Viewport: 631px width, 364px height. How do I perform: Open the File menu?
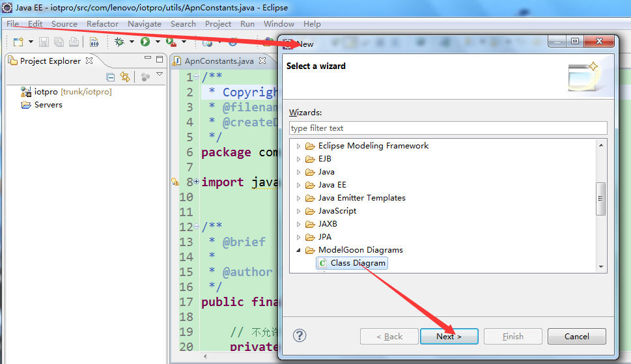click(12, 23)
